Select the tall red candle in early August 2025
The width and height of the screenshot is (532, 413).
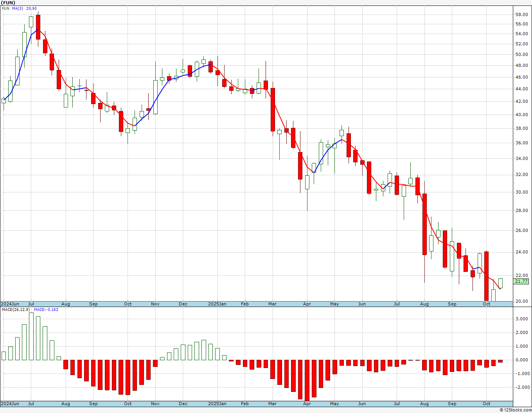click(424, 224)
